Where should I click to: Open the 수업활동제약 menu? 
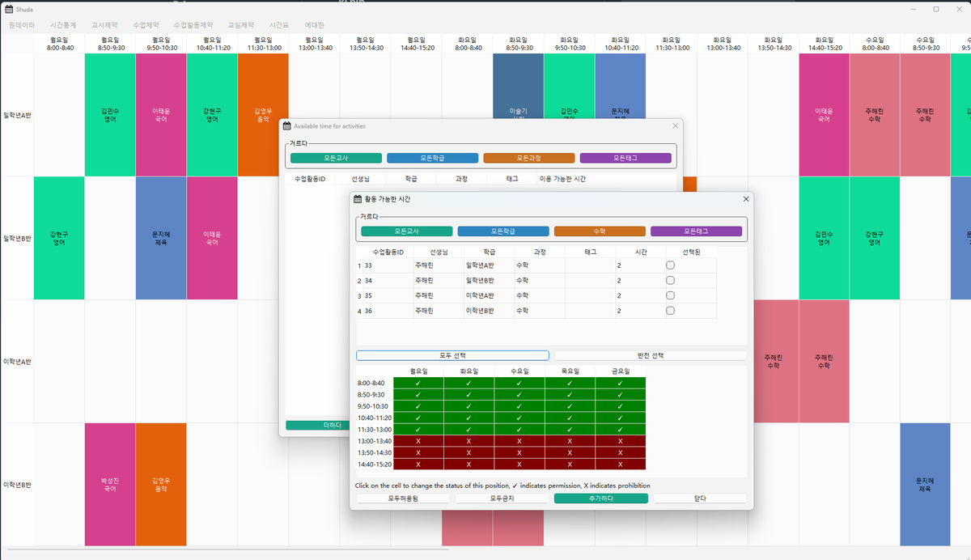(193, 25)
